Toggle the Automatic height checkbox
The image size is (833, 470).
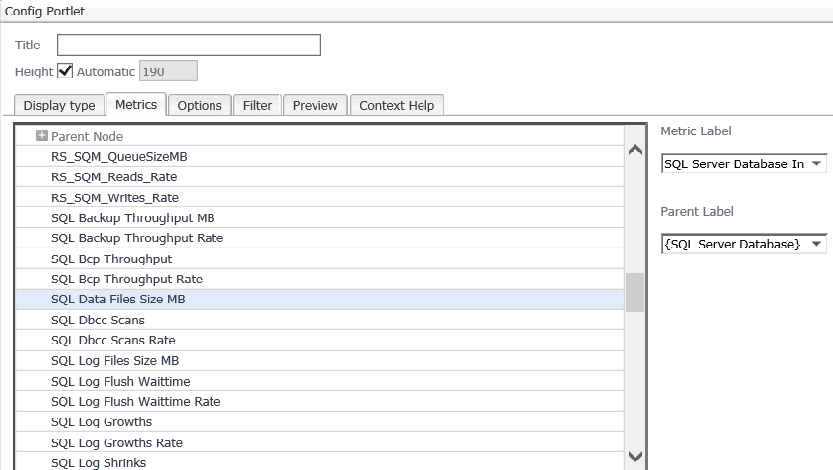(x=66, y=71)
